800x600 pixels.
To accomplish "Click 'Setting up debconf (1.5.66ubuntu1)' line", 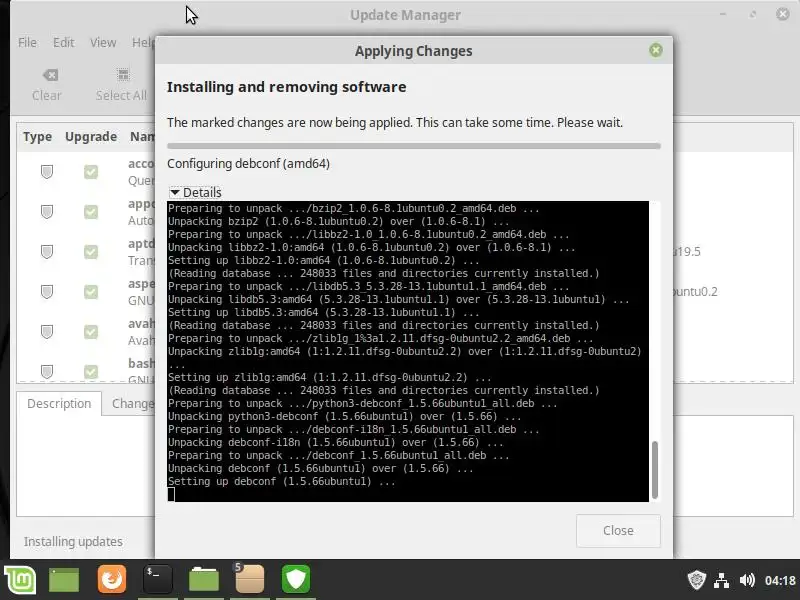I will click(282, 482).
